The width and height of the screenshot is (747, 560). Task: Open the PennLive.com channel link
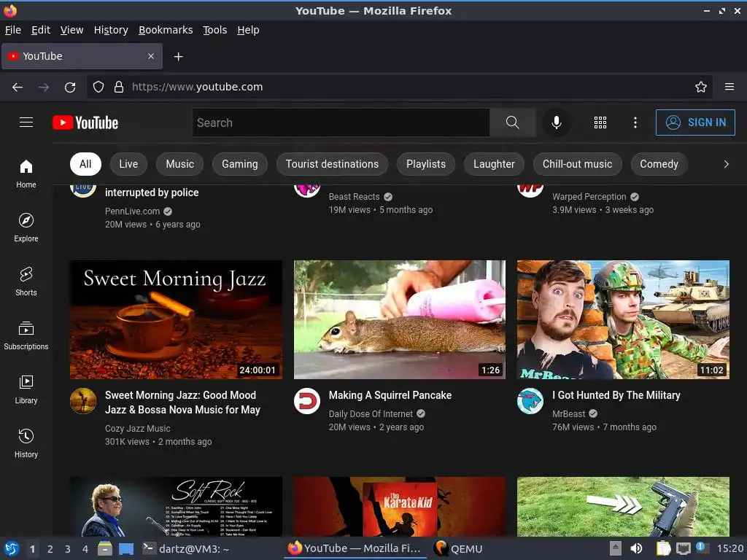point(133,211)
